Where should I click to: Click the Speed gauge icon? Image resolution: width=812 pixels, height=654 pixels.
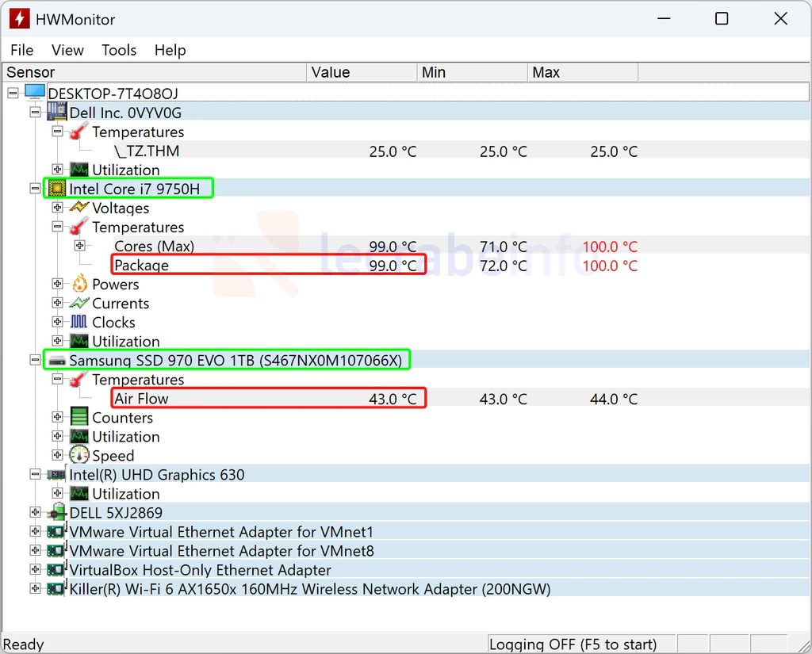[79, 455]
